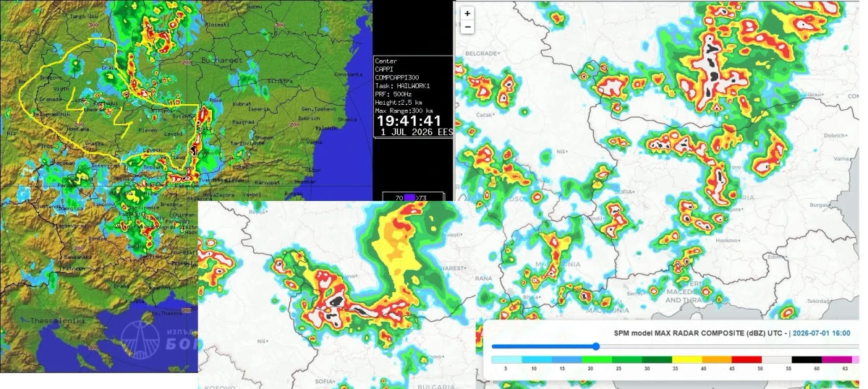This screenshot has width=868, height=389.
Task: Click the Pleven label on the terrain map
Action: (147, 132)
